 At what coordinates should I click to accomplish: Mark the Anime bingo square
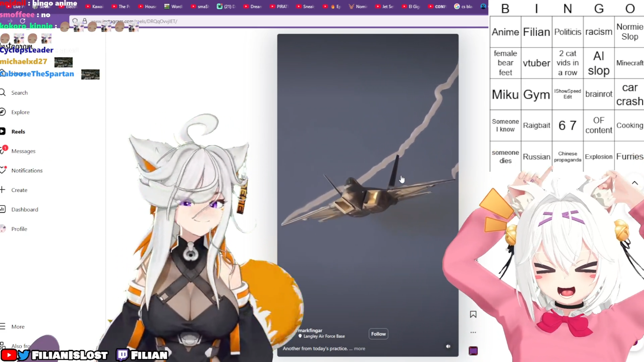505,32
